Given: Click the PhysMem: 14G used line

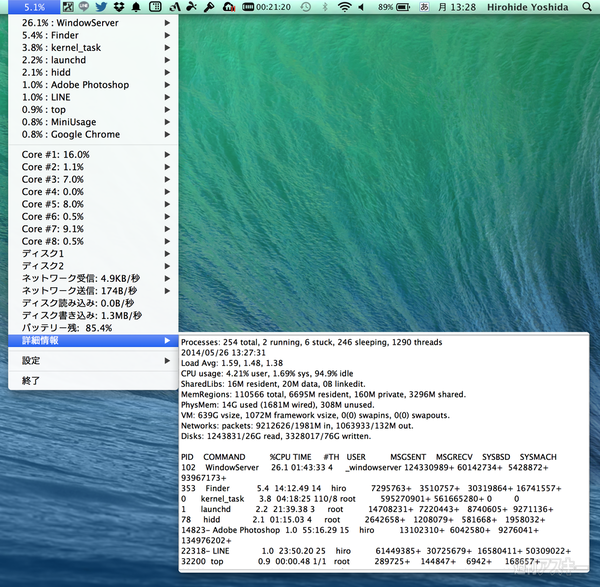Looking at the screenshot, I should (277, 405).
